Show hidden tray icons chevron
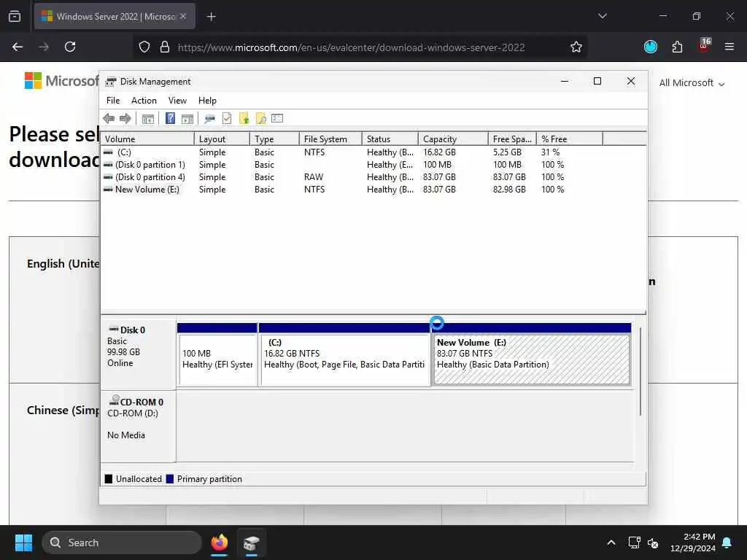 click(x=611, y=542)
